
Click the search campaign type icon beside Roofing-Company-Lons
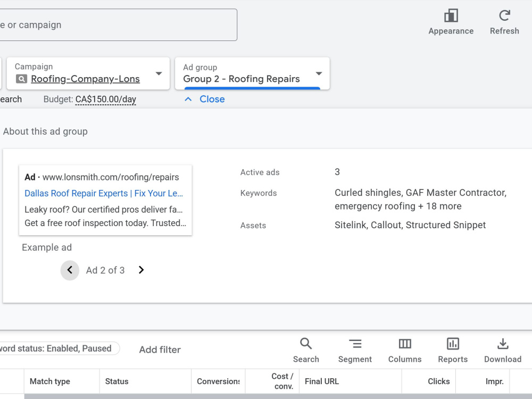pyautogui.click(x=21, y=79)
